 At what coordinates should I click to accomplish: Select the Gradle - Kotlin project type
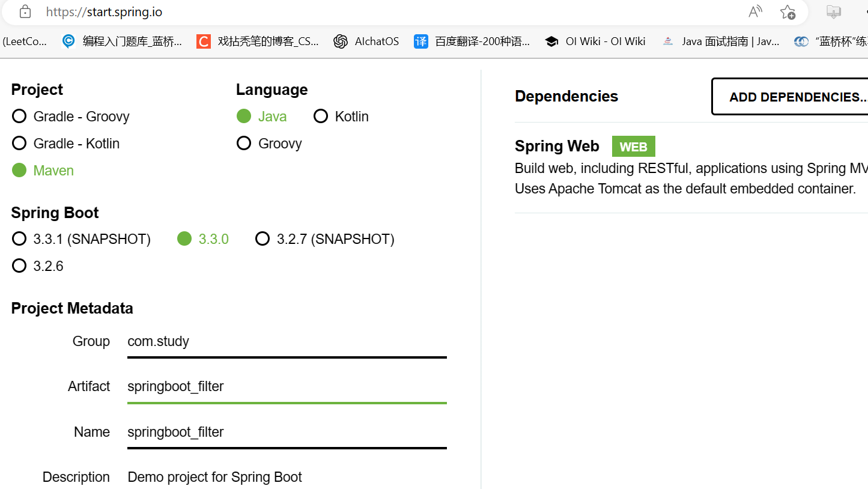tap(19, 143)
